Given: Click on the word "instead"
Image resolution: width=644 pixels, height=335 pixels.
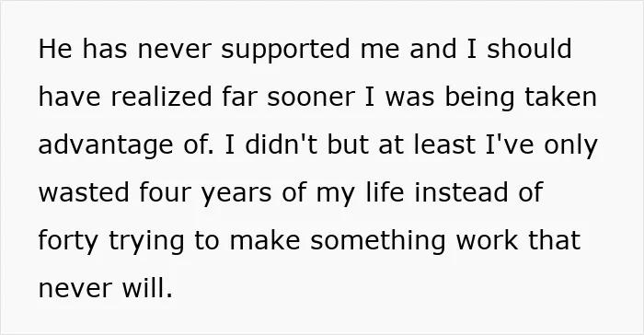Looking at the screenshot, I should click(x=461, y=192).
